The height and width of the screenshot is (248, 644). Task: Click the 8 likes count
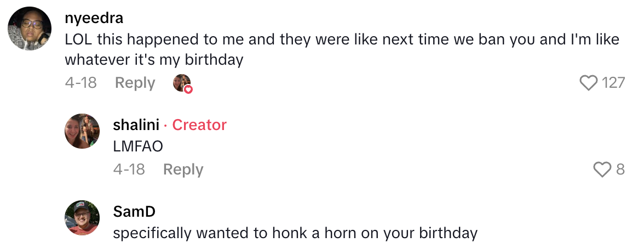tap(620, 170)
